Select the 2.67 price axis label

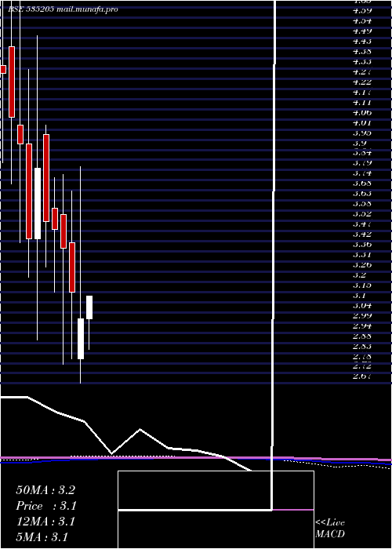tap(362, 376)
